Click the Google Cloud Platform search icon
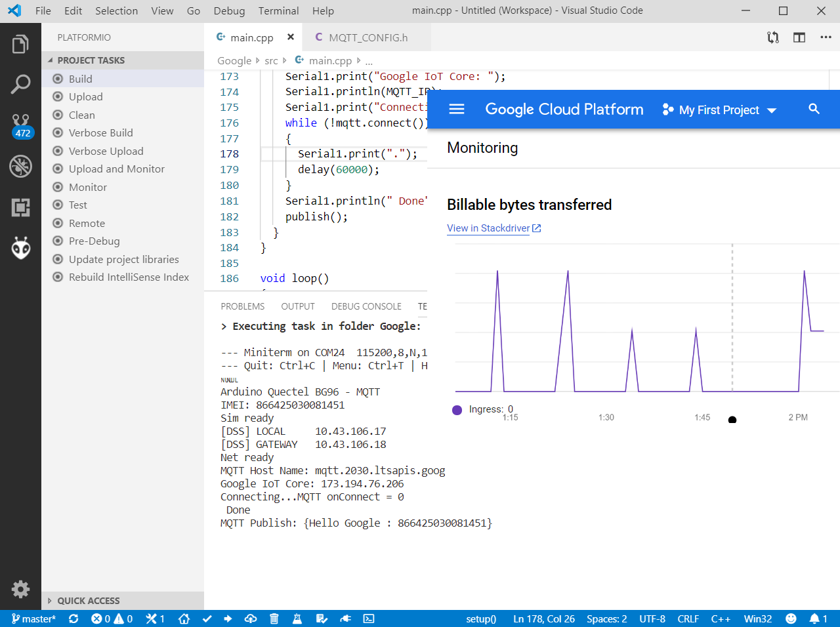This screenshot has height=627, width=840. pyautogui.click(x=814, y=109)
